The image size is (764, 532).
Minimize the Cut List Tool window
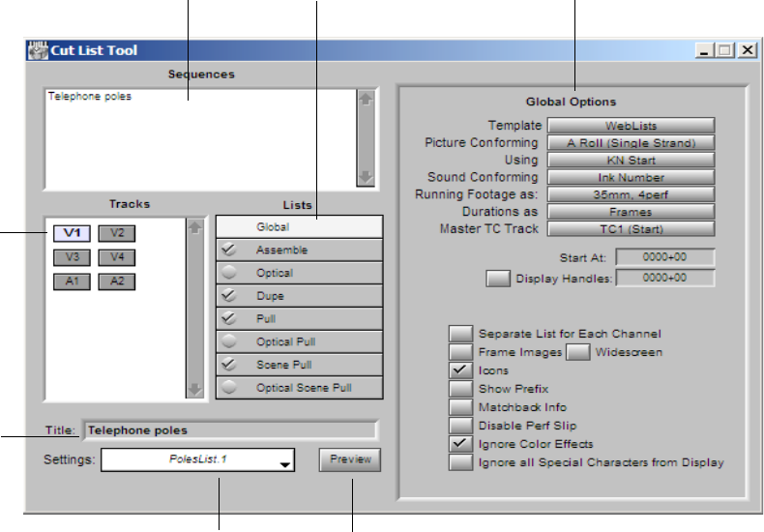(x=704, y=50)
